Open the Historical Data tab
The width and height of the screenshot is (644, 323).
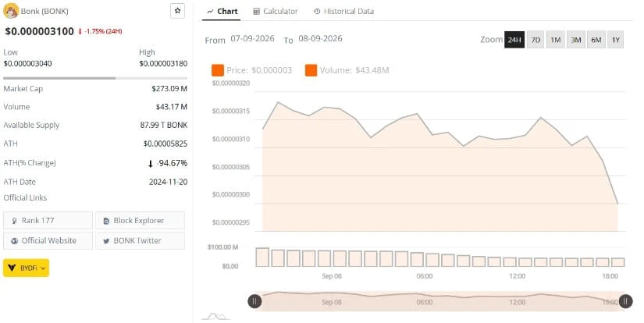point(343,12)
